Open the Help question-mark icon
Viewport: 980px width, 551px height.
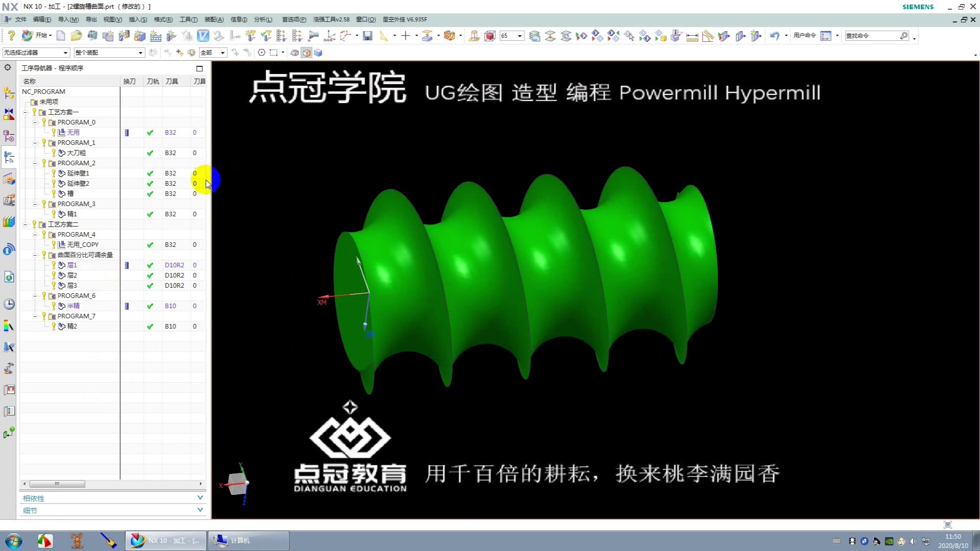pyautogui.click(x=11, y=35)
